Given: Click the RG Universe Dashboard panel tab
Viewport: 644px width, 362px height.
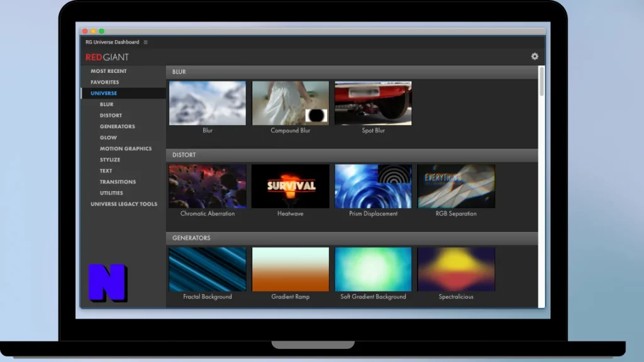Looking at the screenshot, I should tap(112, 42).
